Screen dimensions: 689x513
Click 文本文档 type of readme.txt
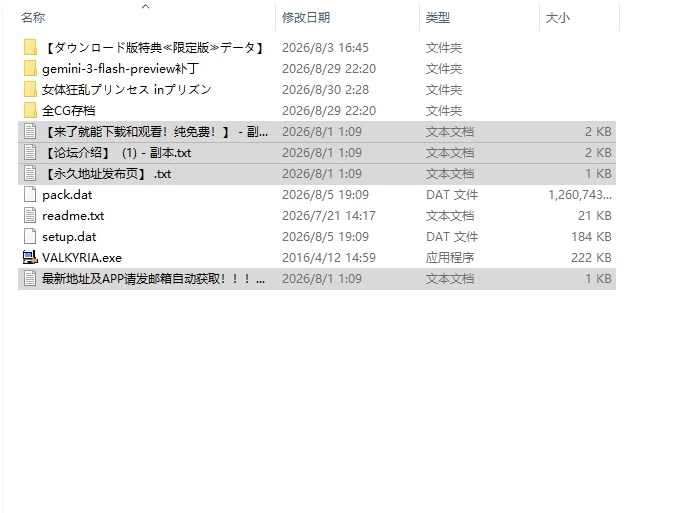(x=450, y=215)
